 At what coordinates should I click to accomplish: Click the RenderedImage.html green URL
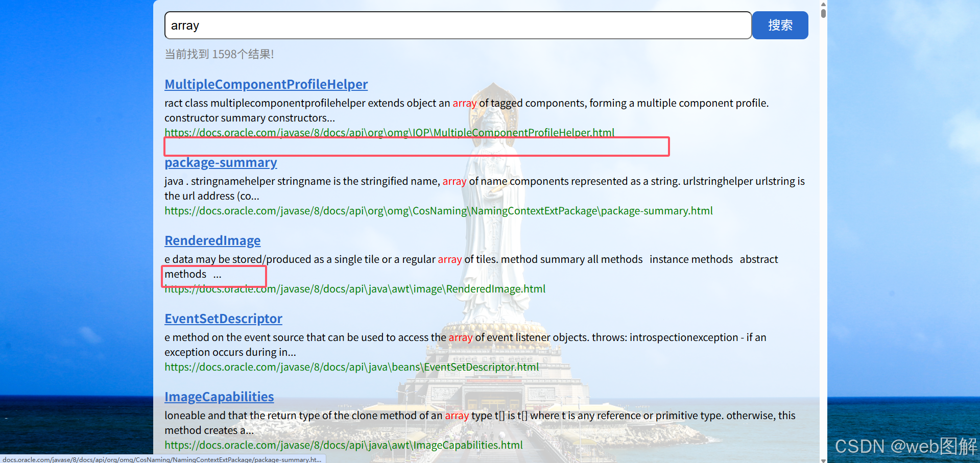pyautogui.click(x=355, y=289)
